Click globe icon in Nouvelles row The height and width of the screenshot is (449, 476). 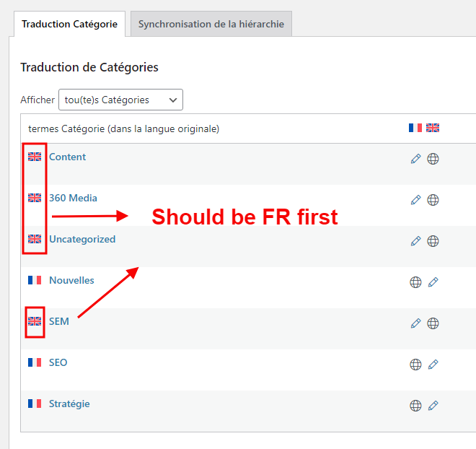click(415, 282)
